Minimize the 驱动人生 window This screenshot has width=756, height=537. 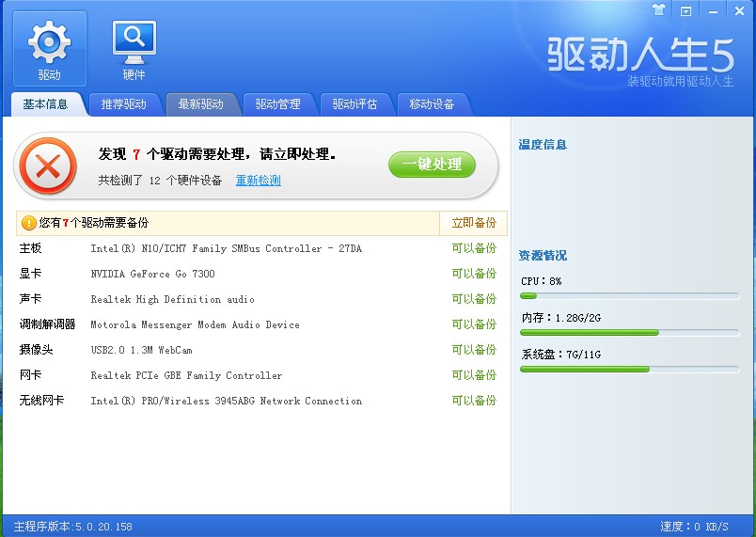tap(713, 10)
